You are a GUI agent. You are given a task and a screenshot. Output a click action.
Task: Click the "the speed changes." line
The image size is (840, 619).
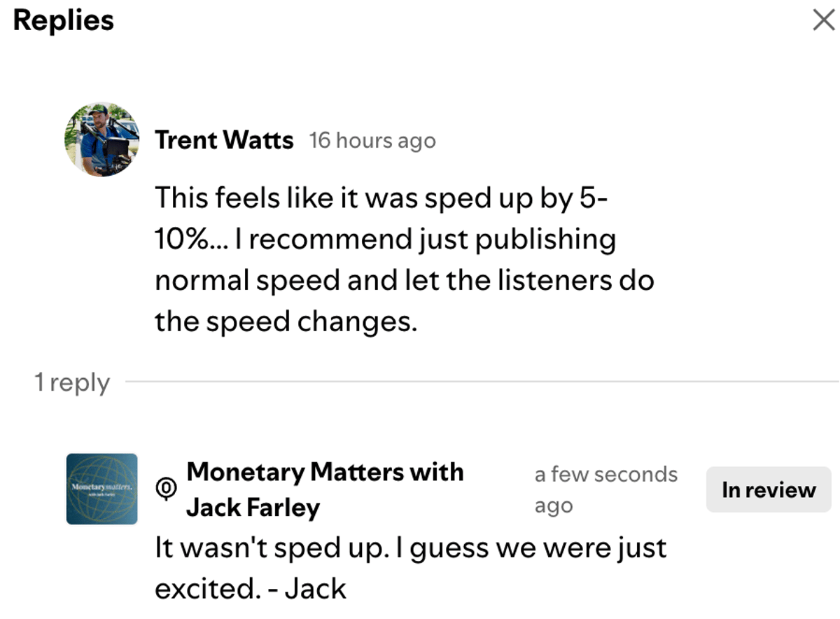(286, 322)
